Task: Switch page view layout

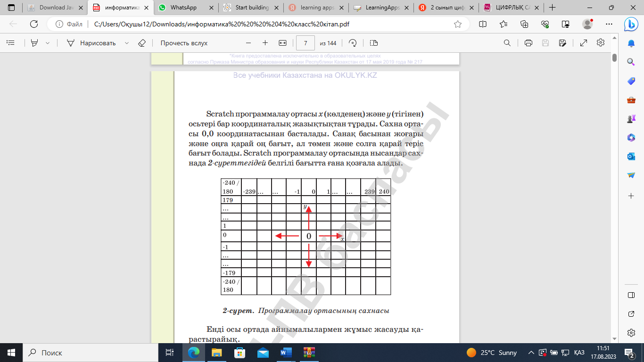Action: pyautogui.click(x=374, y=43)
